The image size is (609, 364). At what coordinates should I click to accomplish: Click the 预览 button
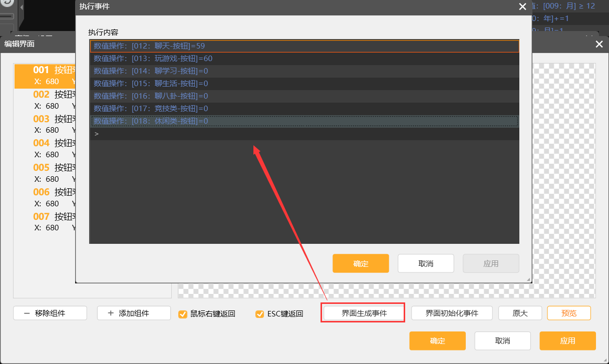pyautogui.click(x=568, y=313)
